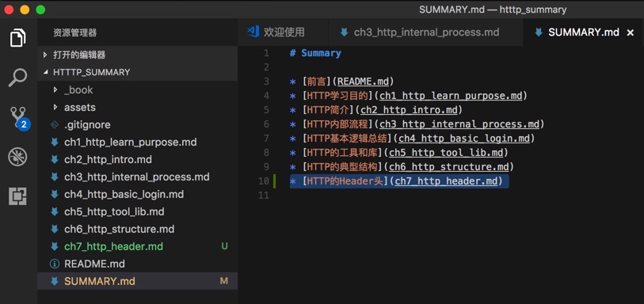
Task: Open ch6_http_structure.md from file tree
Action: tap(138, 229)
